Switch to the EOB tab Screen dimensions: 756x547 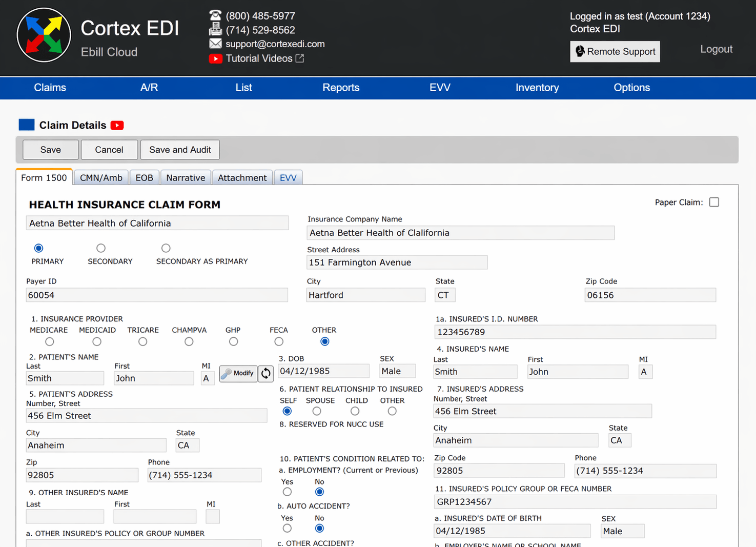pyautogui.click(x=144, y=177)
